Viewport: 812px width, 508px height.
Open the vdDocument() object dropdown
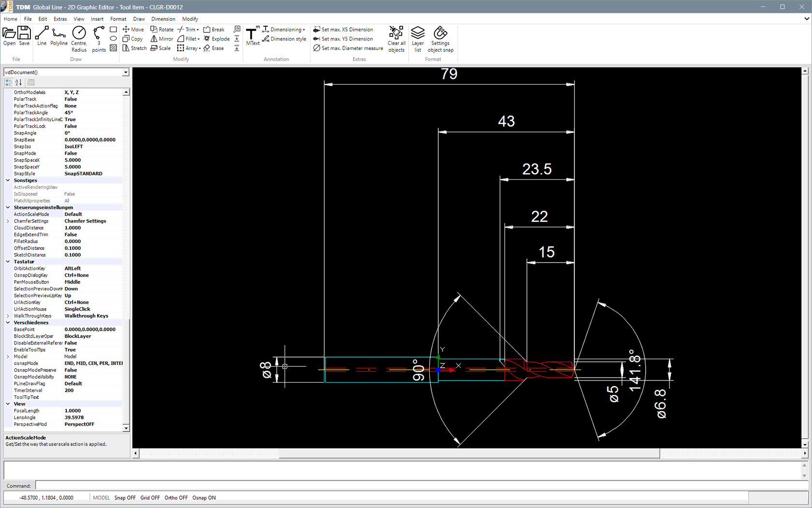pos(126,73)
